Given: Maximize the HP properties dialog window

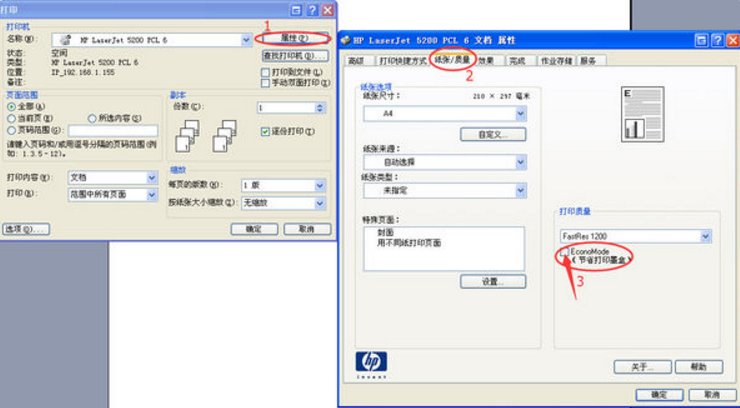Looking at the screenshot, I should click(x=702, y=41).
